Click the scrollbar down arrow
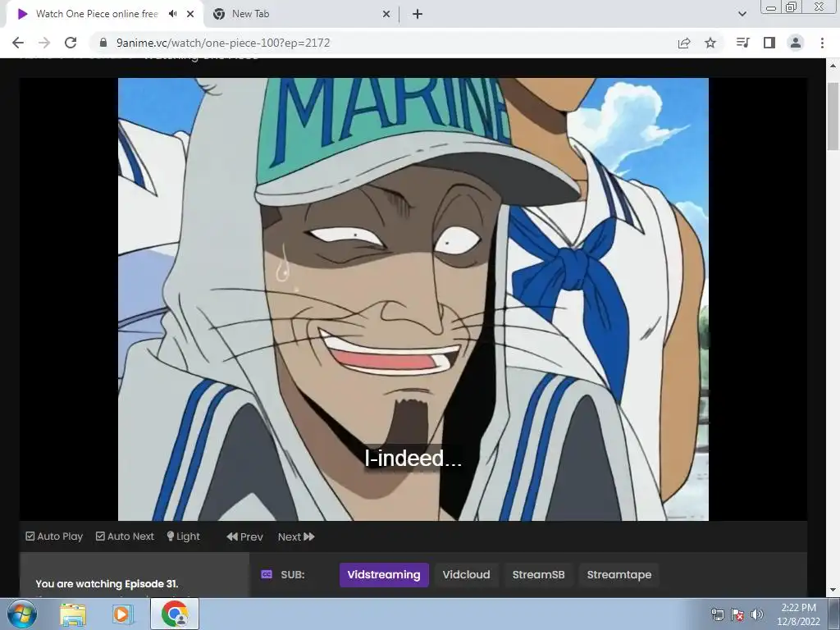This screenshot has height=630, width=840. coord(833,590)
